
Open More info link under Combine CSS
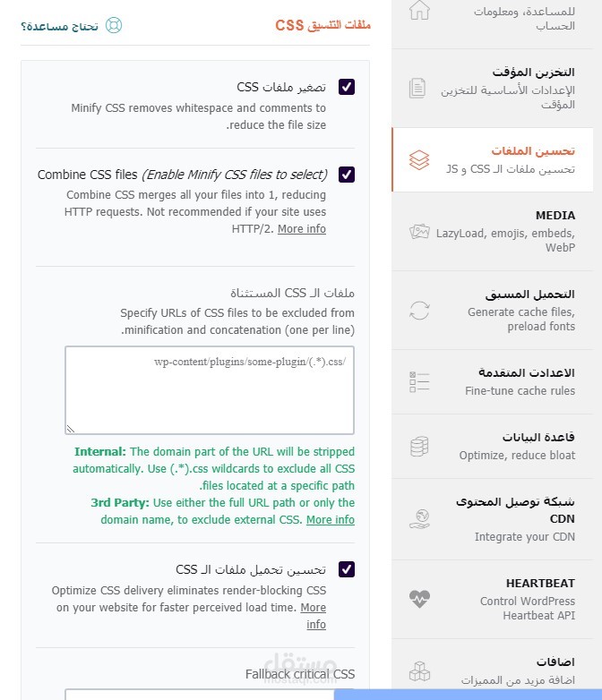click(302, 228)
